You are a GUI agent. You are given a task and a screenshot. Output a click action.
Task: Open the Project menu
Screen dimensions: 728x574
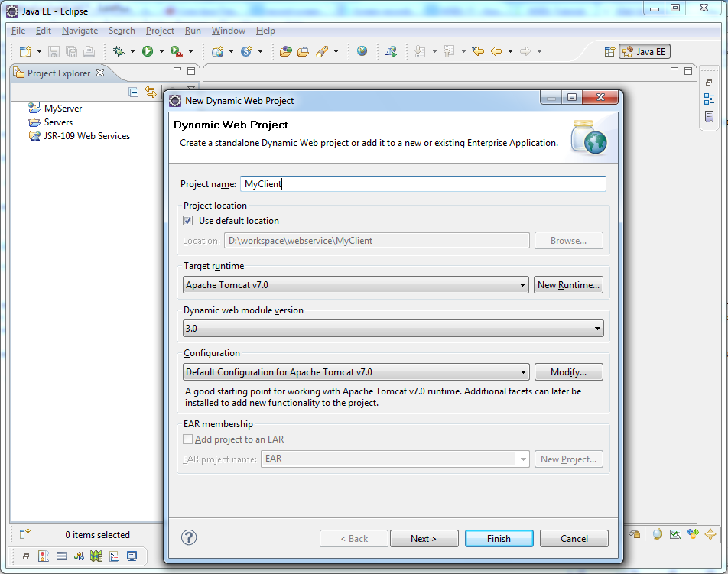coord(160,31)
